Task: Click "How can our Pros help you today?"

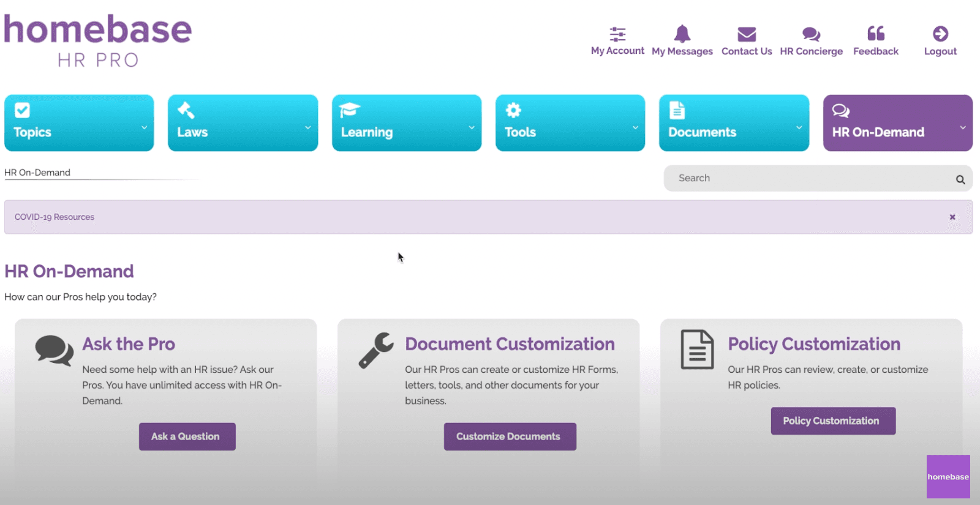Action: [x=80, y=297]
